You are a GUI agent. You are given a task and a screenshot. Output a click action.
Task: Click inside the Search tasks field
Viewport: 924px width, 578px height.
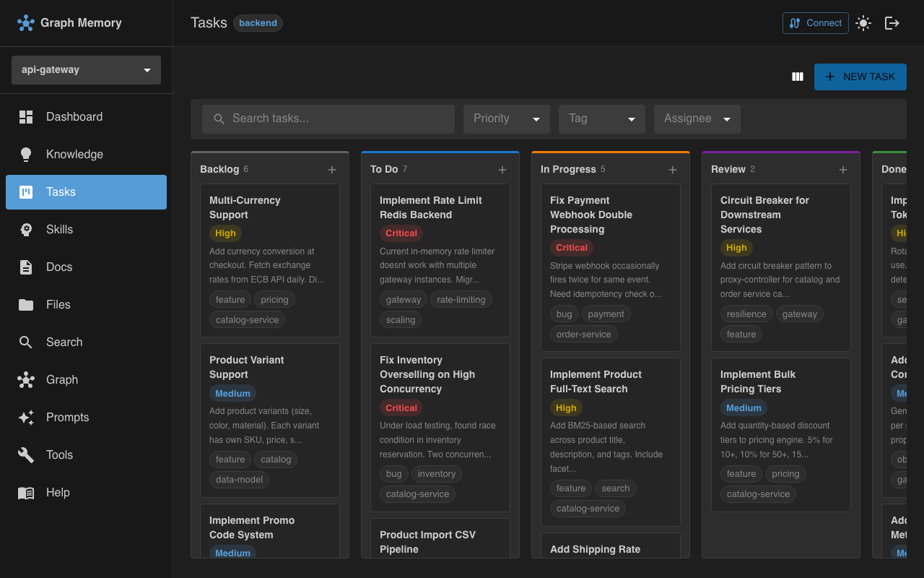[x=328, y=118]
